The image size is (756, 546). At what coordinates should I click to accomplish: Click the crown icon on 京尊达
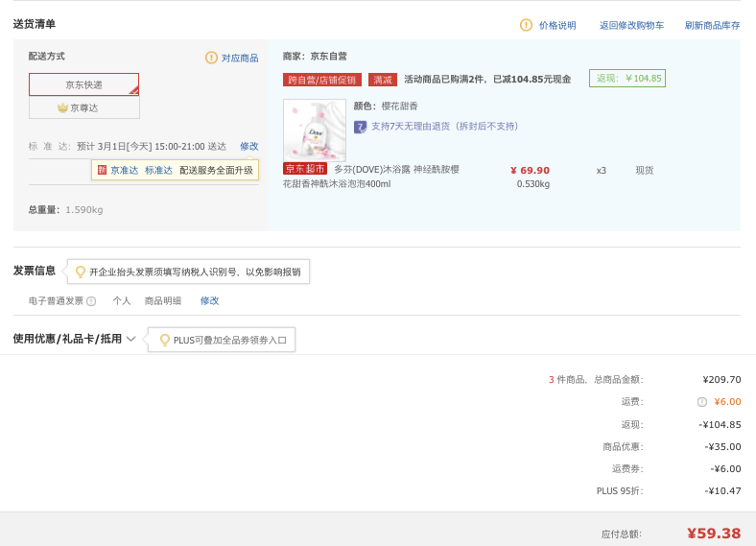click(x=62, y=107)
